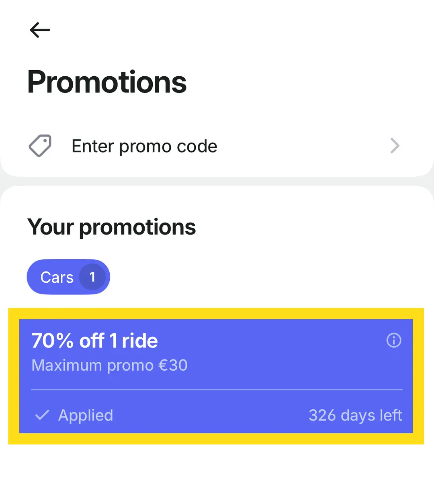The height and width of the screenshot is (504, 434).
Task: Tap the back arrow icon
Action: pos(40,30)
